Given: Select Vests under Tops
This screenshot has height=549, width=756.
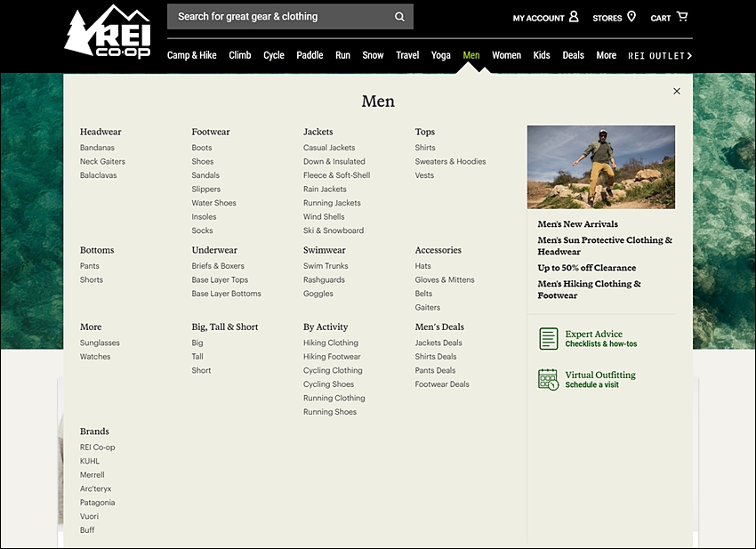Looking at the screenshot, I should coord(424,175).
